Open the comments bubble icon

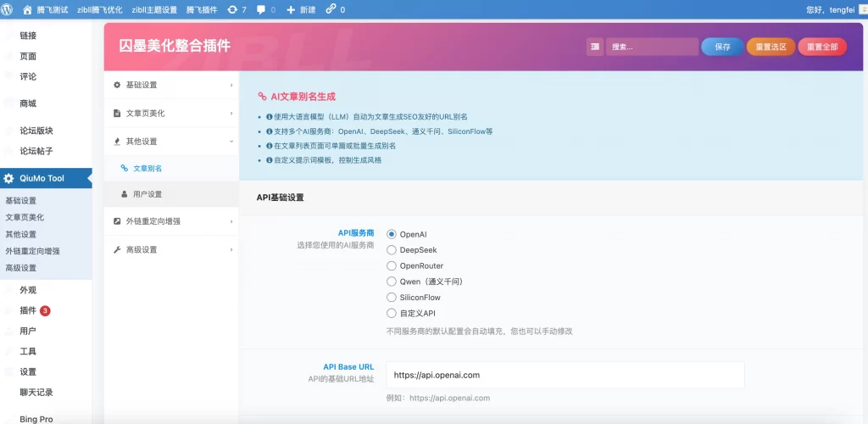click(x=261, y=9)
